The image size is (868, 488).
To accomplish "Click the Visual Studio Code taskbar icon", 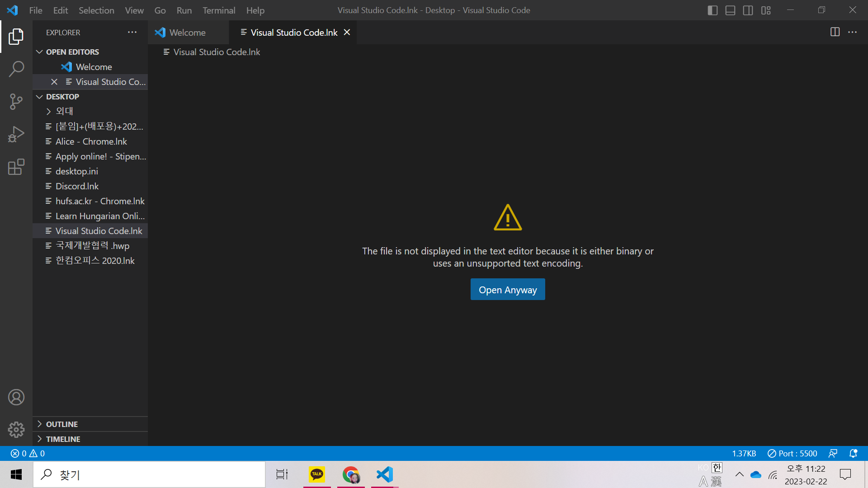I will pyautogui.click(x=385, y=474).
